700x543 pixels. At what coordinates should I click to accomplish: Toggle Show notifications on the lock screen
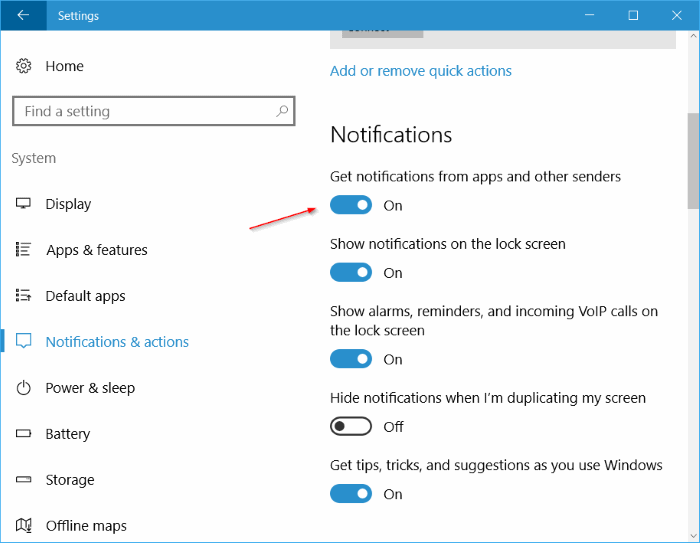(351, 272)
